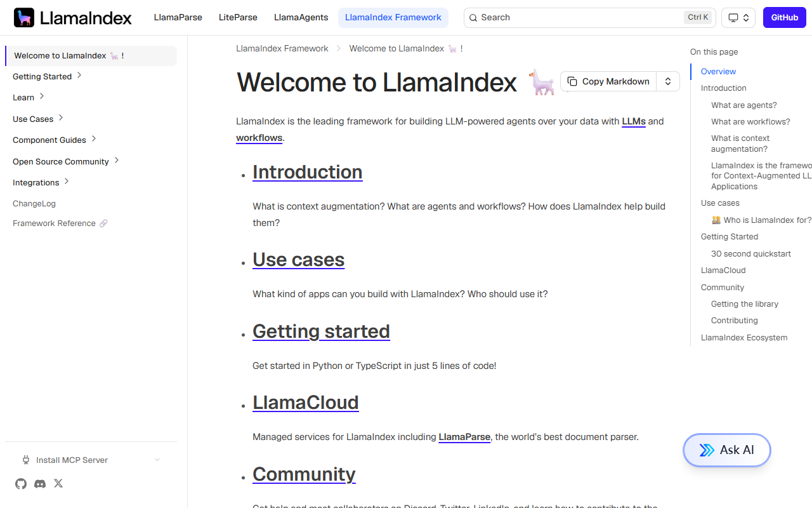Open the Introduction heading link
Image resolution: width=812 pixels, height=508 pixels.
tap(308, 172)
